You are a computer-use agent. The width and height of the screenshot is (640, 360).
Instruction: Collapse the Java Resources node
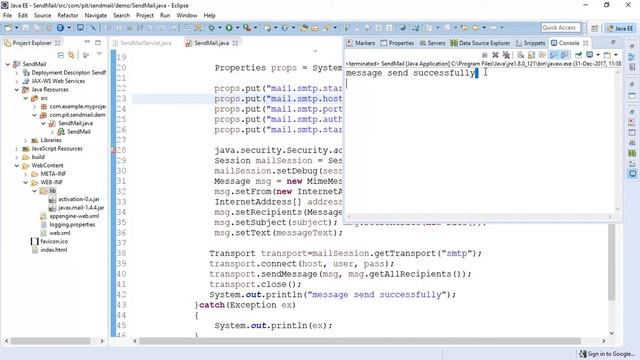17,89
